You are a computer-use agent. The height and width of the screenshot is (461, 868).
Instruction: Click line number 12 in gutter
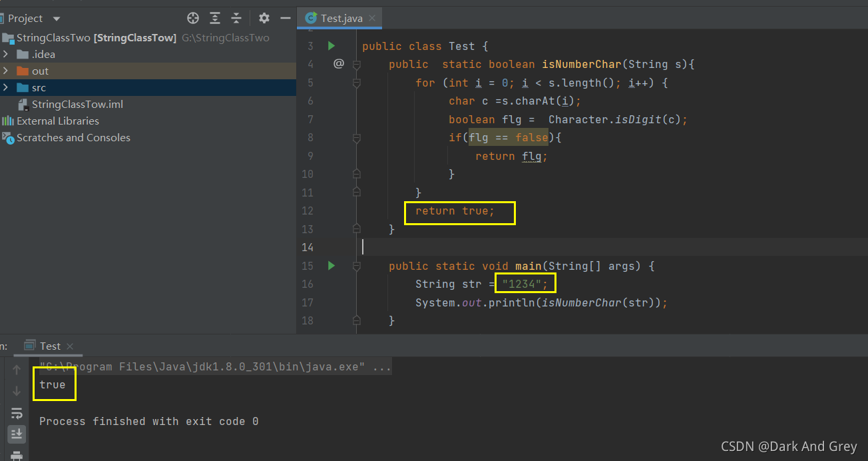point(307,211)
